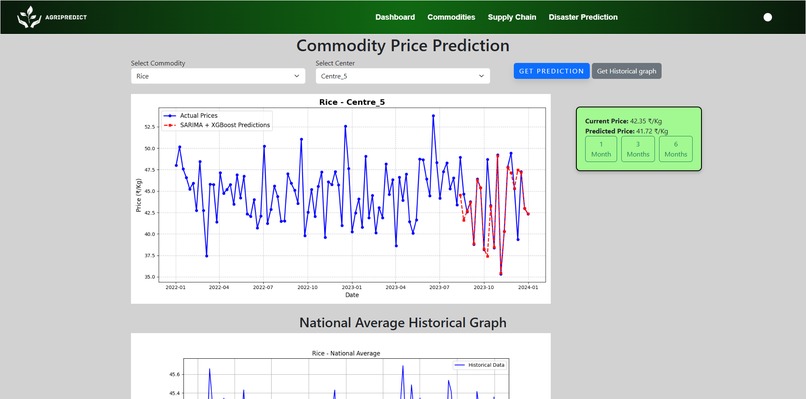Click the Actual Prices legend entry
The height and width of the screenshot is (399, 806).
(x=190, y=116)
